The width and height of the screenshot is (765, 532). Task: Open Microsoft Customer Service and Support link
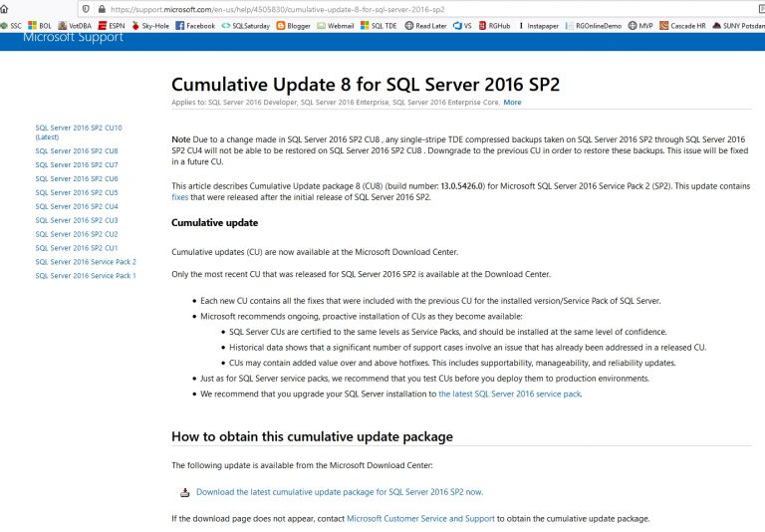[x=418, y=519]
